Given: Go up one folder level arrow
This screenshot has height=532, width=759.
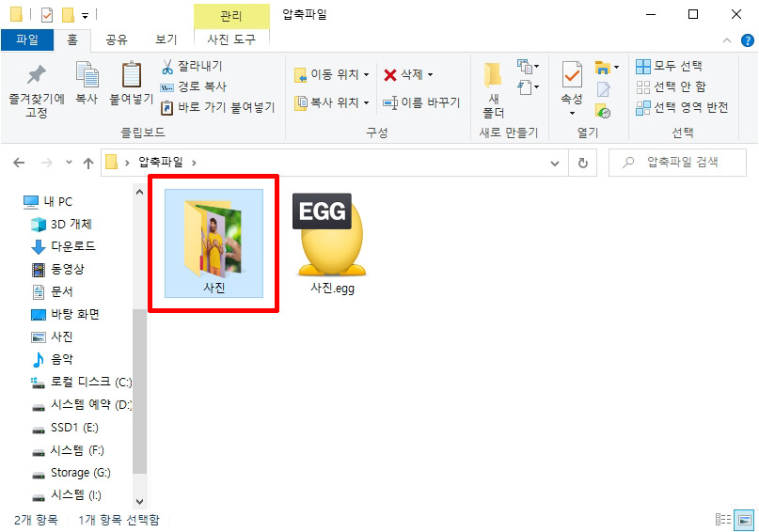Looking at the screenshot, I should click(88, 163).
